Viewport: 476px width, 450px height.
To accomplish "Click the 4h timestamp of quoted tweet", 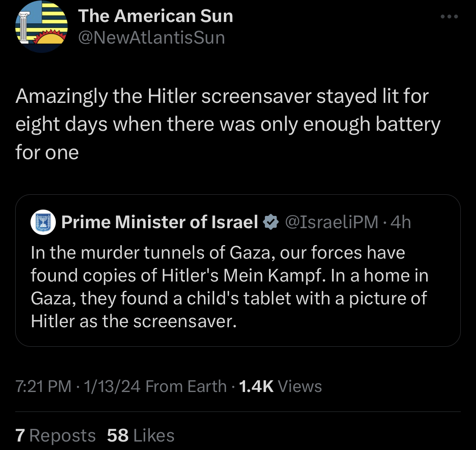I will tap(401, 222).
